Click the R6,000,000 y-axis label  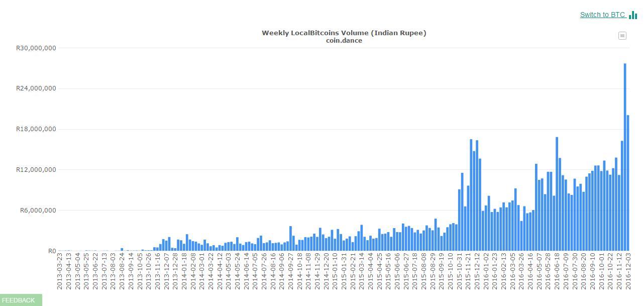click(x=38, y=211)
